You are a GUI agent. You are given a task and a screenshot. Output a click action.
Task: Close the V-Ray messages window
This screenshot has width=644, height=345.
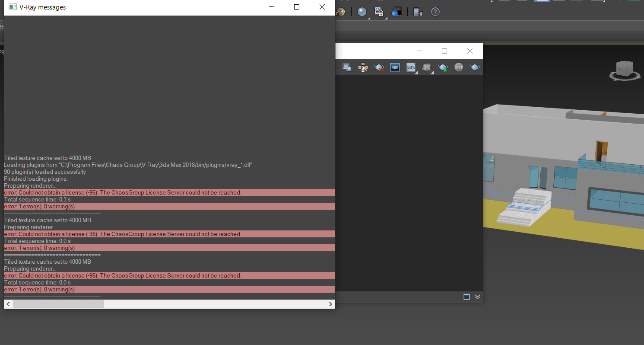coord(322,7)
